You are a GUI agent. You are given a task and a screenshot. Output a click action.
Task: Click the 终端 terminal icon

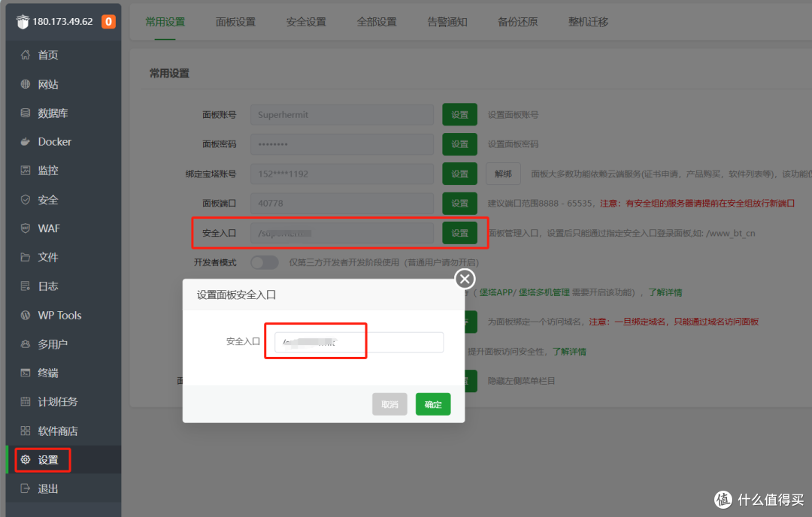click(x=26, y=373)
